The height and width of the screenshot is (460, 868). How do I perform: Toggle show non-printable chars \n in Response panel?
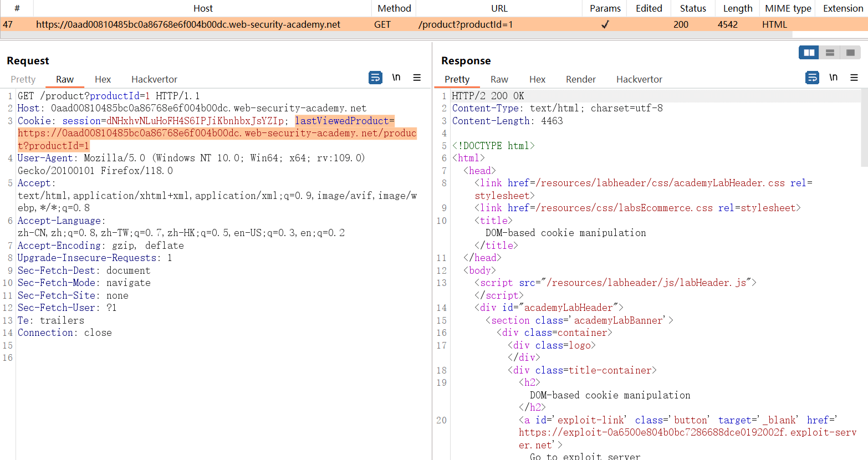833,78
